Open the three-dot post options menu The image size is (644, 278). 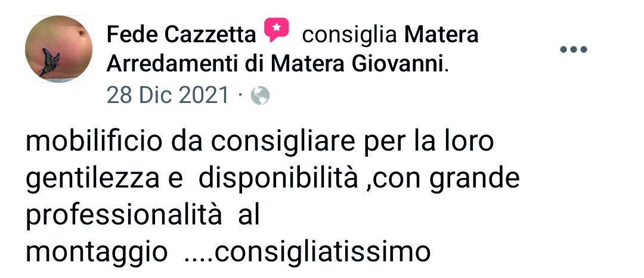574,49
